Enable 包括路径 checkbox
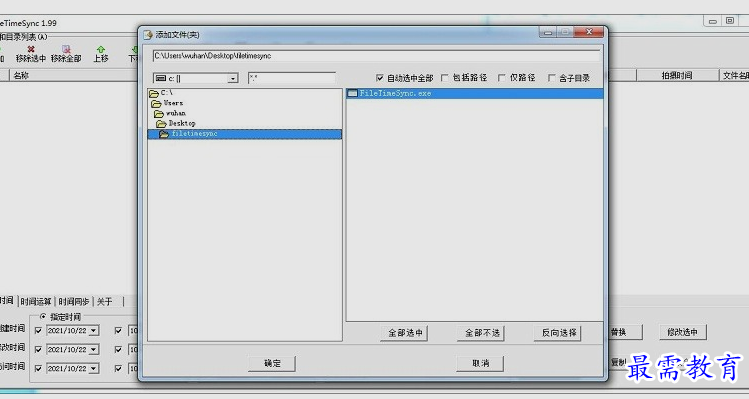The height and width of the screenshot is (399, 749). coord(445,78)
